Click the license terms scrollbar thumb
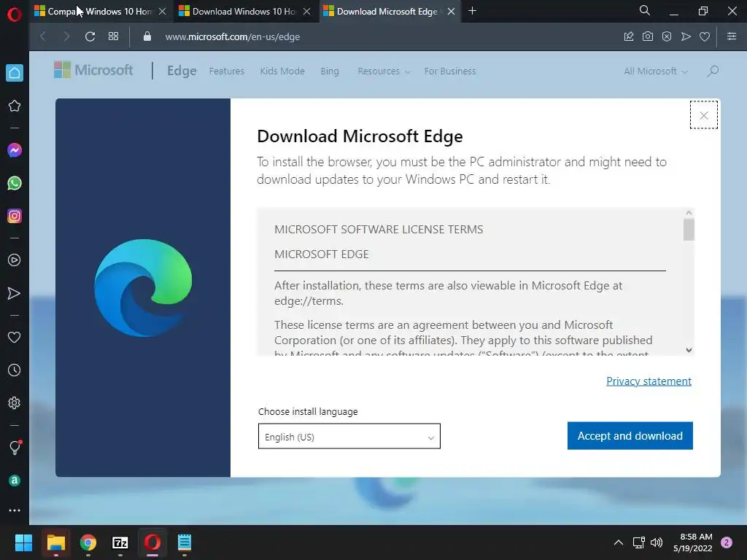This screenshot has height=560, width=747. point(689,230)
